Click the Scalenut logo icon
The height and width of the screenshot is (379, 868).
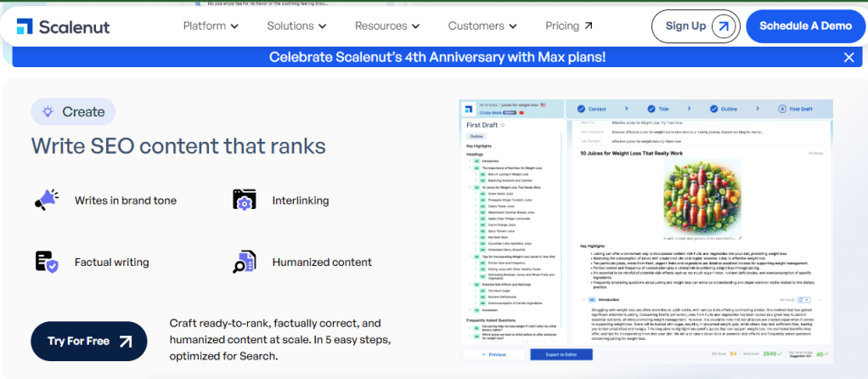point(25,26)
